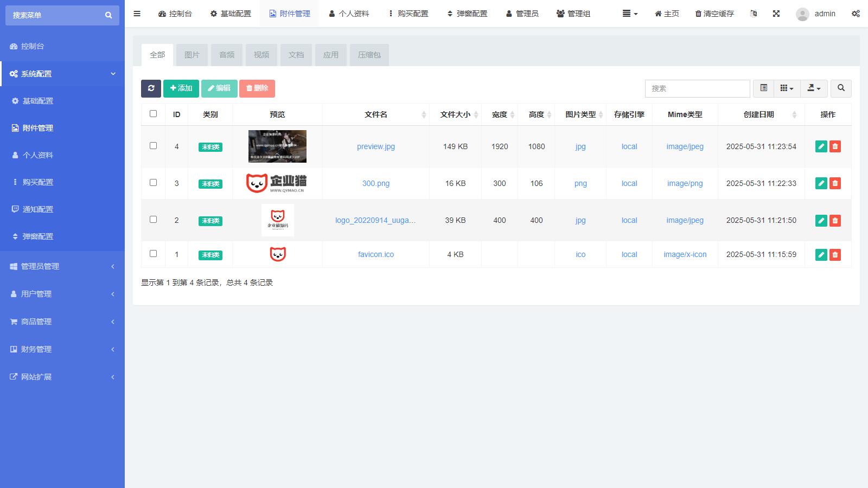Click red delete icon for favicon.ico row
Screen dimensions: 868x488
(x=835, y=255)
